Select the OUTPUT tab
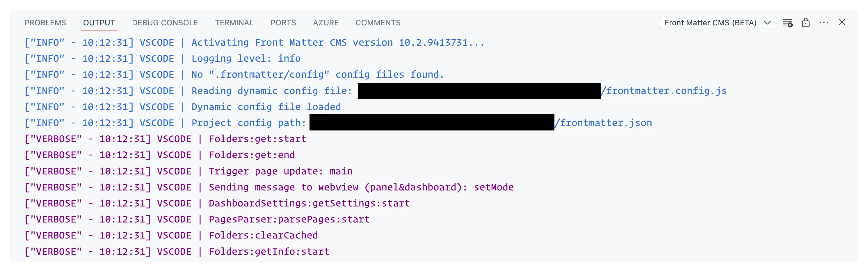The width and height of the screenshot is (868, 272). point(99,23)
